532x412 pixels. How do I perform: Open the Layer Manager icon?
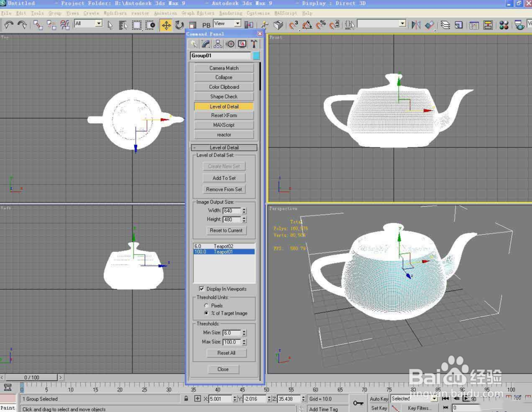click(x=445, y=25)
